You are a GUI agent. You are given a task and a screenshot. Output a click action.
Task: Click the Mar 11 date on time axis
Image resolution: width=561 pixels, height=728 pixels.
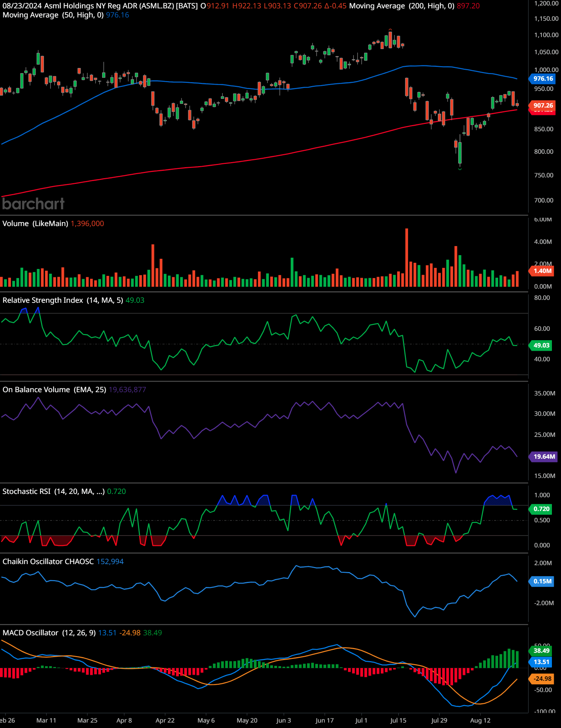[x=46, y=720]
